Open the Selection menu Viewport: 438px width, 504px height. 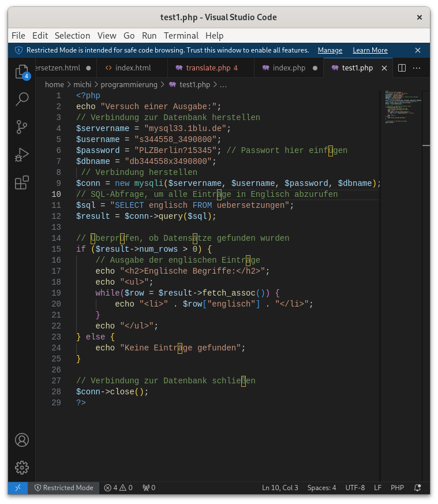(72, 36)
